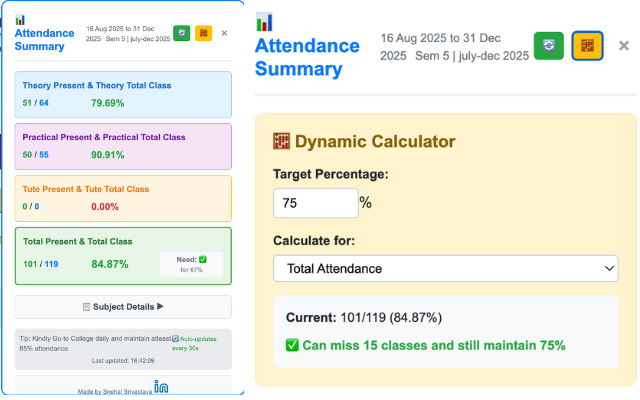Screen dimensions: 640x400
Task: Click the 84.87% total percentage in the green card
Action: pyautogui.click(x=110, y=264)
